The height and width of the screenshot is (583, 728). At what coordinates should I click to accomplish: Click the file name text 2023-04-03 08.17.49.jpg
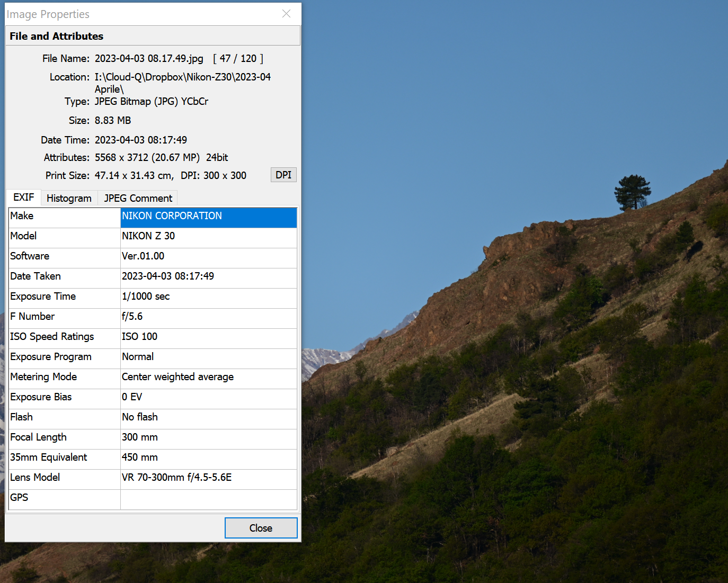click(149, 58)
